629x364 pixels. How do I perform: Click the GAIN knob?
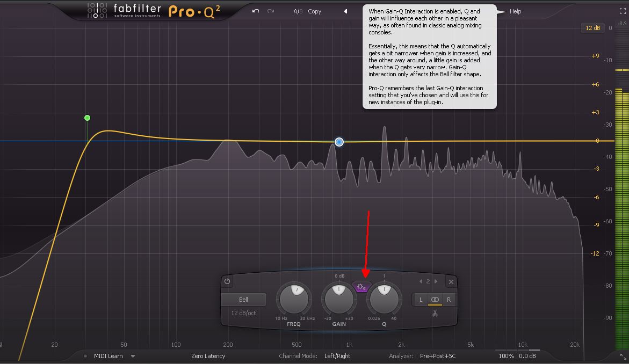pyautogui.click(x=339, y=299)
